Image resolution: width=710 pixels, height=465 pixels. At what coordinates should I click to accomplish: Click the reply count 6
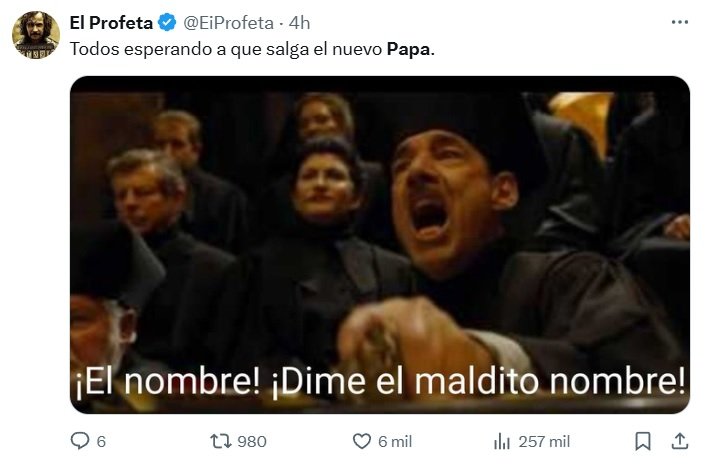point(101,441)
